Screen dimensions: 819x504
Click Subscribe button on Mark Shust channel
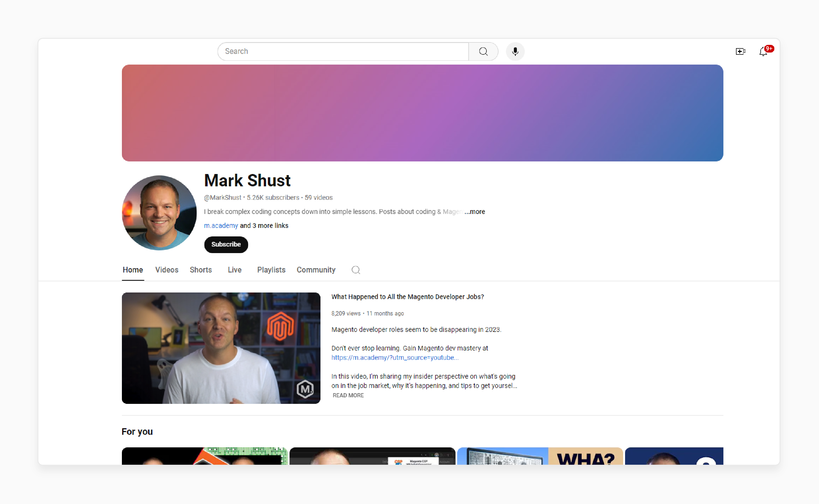pos(226,244)
